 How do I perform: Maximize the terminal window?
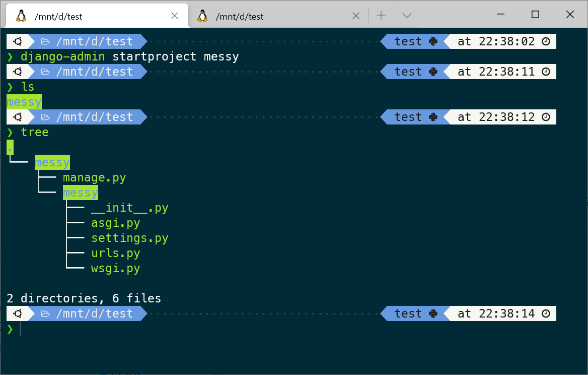coord(536,15)
